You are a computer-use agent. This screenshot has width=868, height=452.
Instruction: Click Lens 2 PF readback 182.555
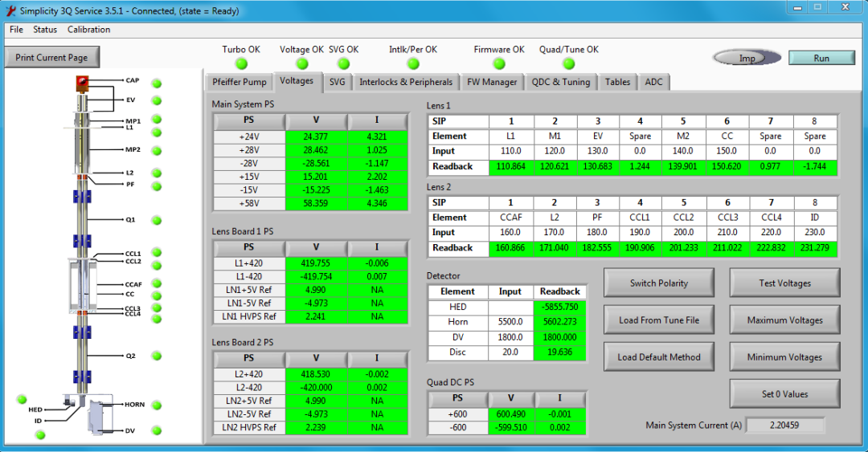(596, 248)
